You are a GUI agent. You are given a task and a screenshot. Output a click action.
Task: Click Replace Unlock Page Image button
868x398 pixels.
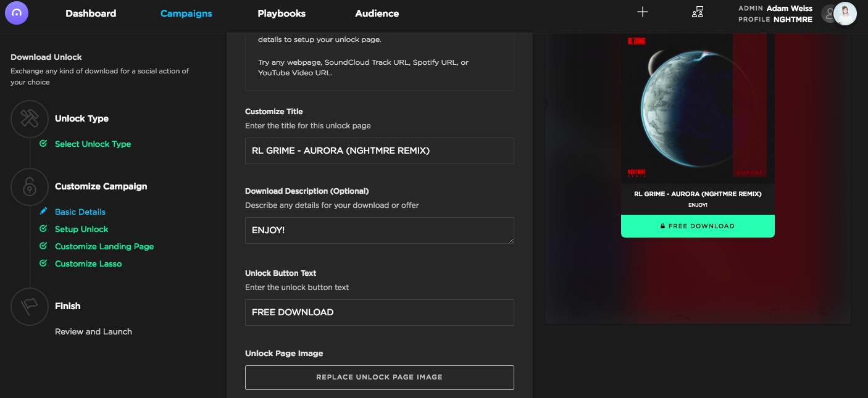coord(380,377)
